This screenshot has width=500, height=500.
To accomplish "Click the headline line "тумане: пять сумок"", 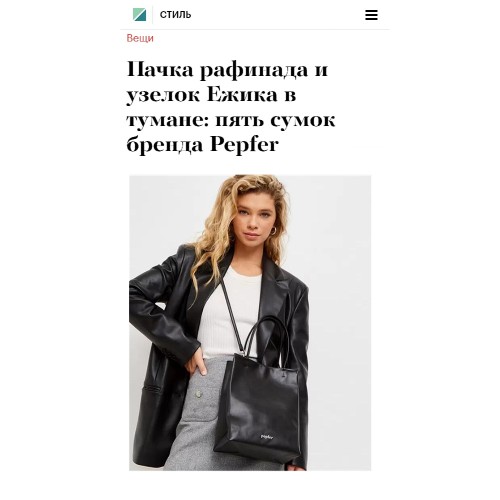I will tap(231, 120).
